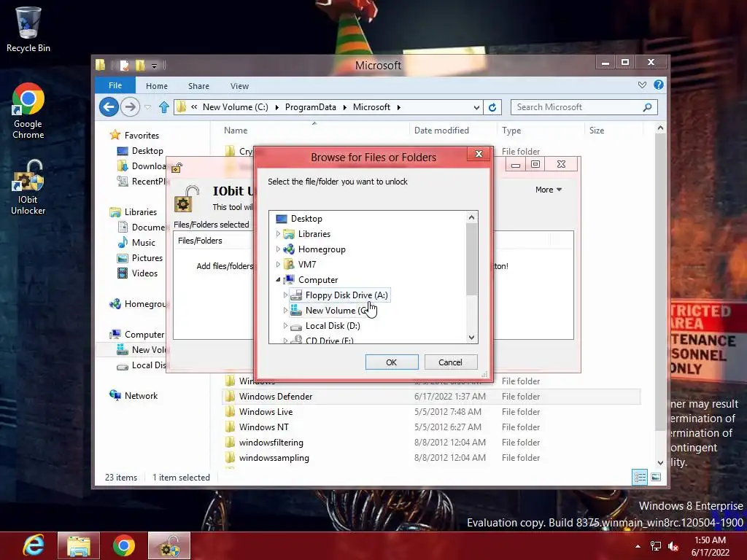Open the More dropdown in IObit Unlocker
Viewport: 747px width, 560px height.
point(549,190)
